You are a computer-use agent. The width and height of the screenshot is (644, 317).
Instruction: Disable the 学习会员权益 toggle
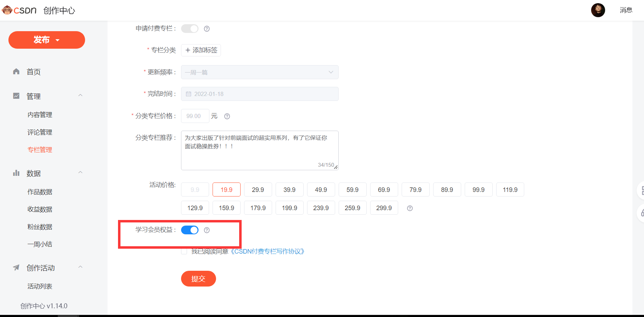pos(189,230)
